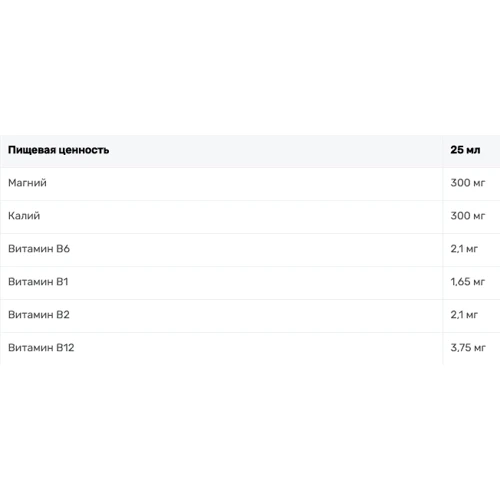
Task: Click the 'Пищевая ценность' table header
Action: [x=58, y=150]
